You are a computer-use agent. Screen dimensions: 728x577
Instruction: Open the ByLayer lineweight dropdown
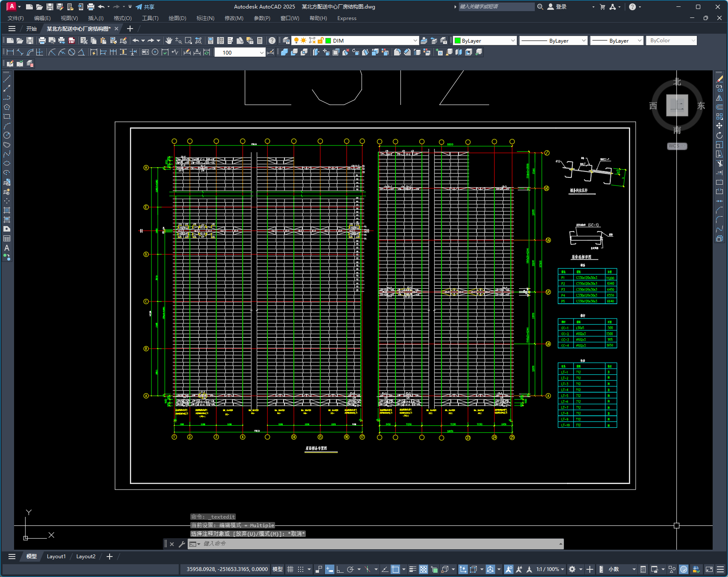point(639,41)
